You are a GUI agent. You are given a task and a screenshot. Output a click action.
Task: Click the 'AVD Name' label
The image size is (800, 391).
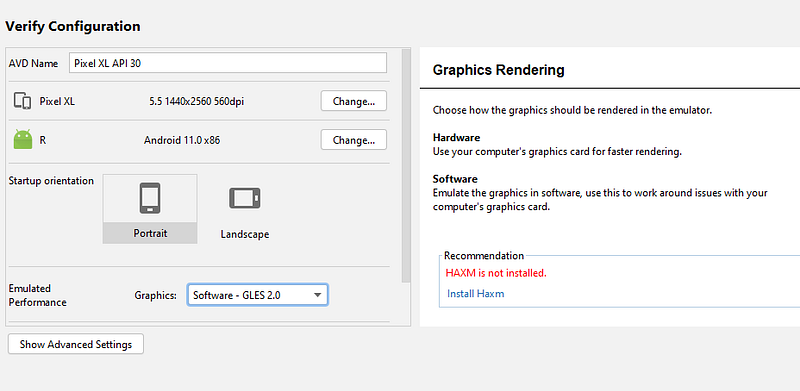pyautogui.click(x=33, y=63)
